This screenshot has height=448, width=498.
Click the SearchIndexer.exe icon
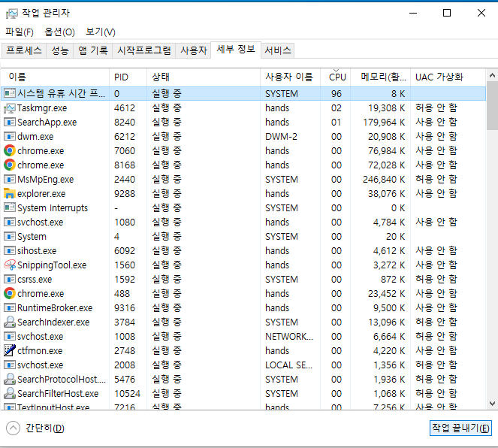(x=10, y=322)
